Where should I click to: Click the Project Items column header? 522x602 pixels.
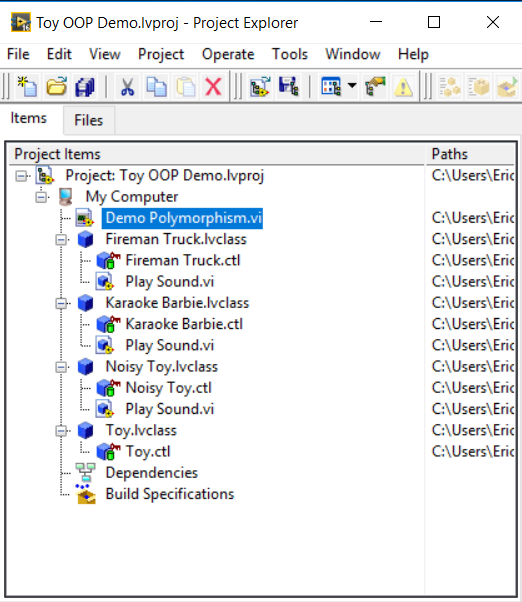[x=217, y=154]
